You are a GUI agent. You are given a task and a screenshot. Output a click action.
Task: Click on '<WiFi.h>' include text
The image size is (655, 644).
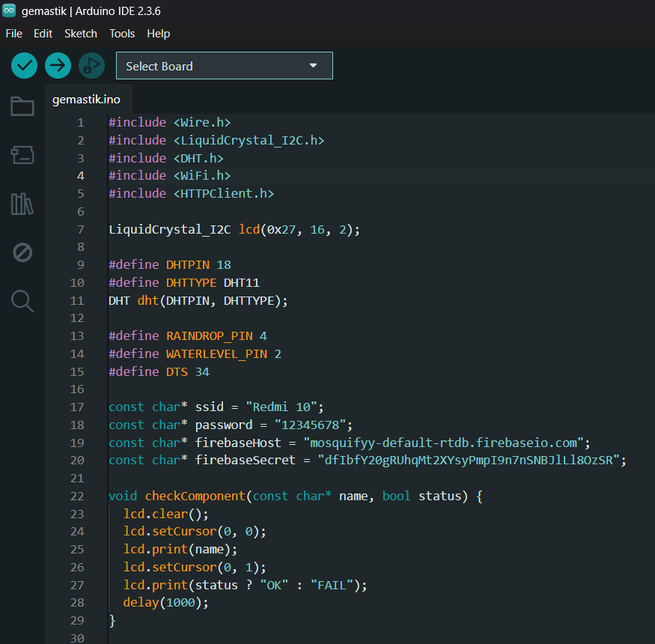202,175
